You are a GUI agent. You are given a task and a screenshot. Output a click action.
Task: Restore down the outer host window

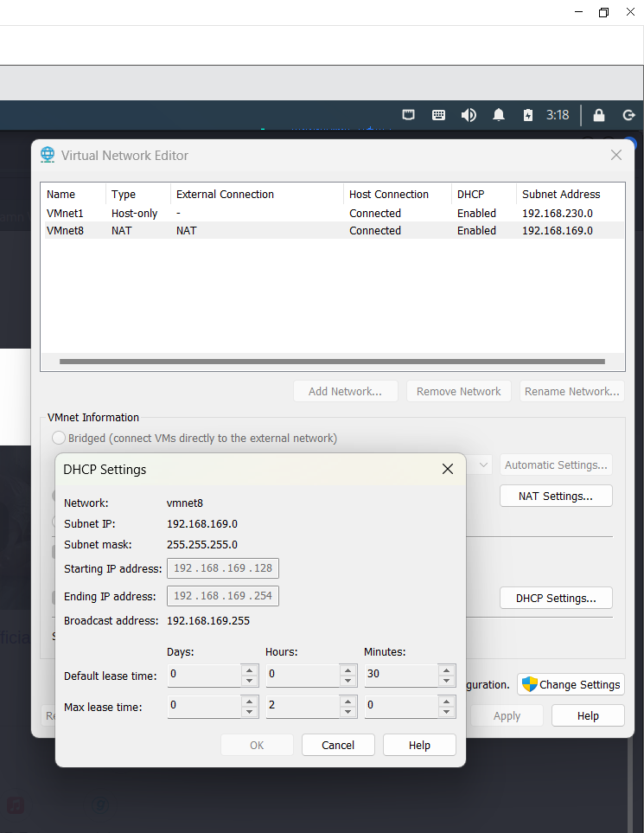pos(603,12)
